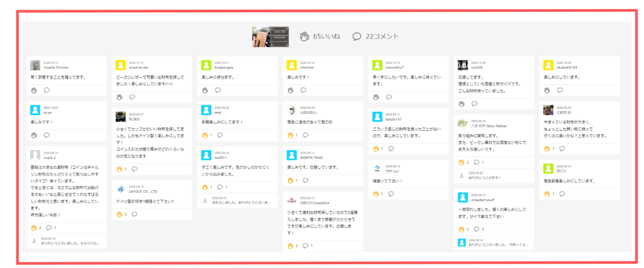Click mc8's blue avatar icon

click(206, 110)
